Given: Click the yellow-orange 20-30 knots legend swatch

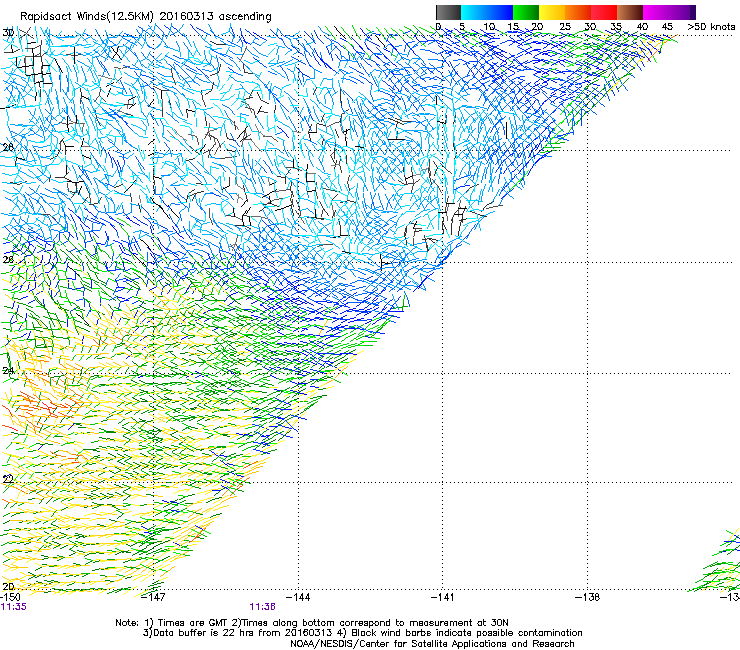Looking at the screenshot, I should [565, 12].
